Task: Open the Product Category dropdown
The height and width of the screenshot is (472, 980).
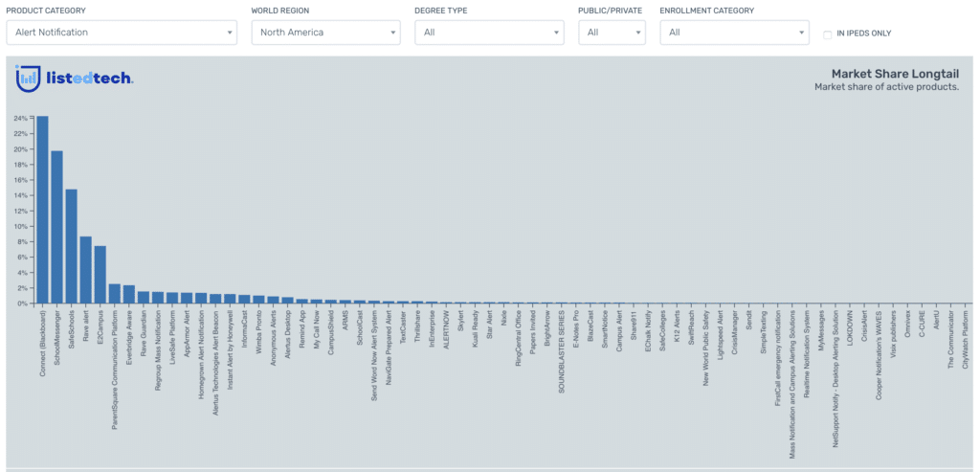Action: [x=122, y=33]
